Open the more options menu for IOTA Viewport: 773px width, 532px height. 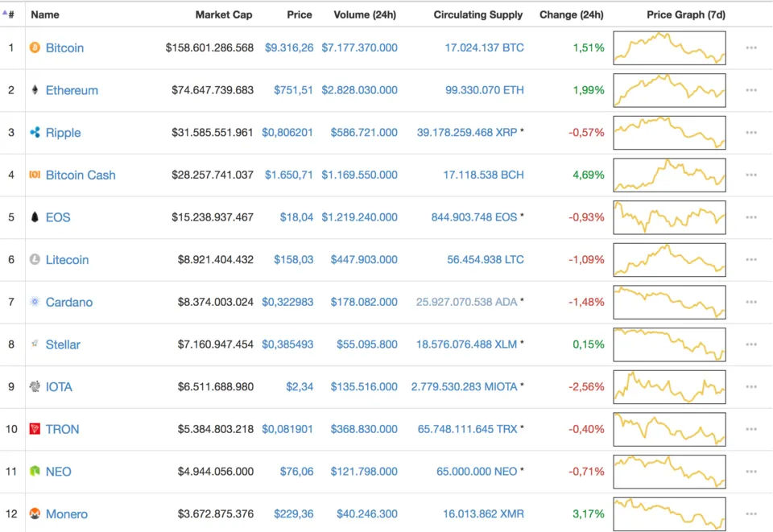751,386
